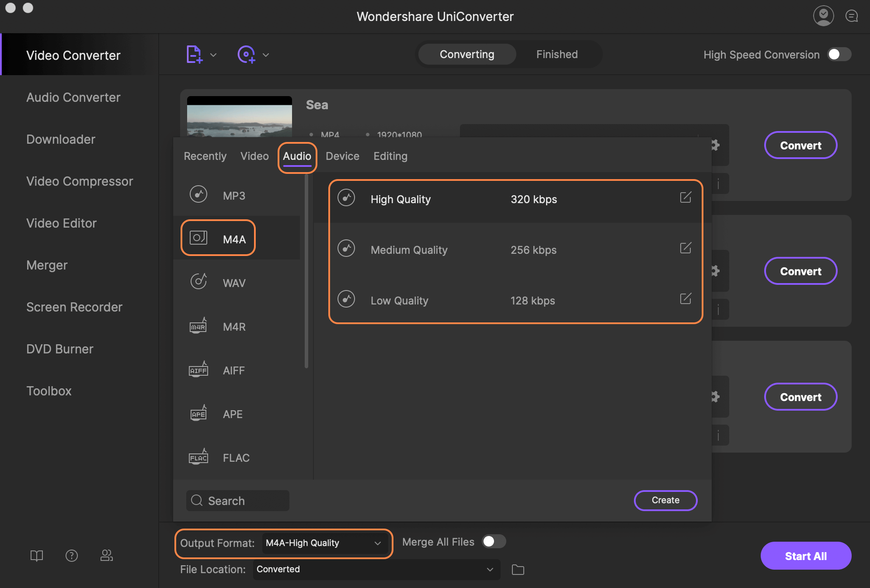The width and height of the screenshot is (870, 588).
Task: Select WAV audio format icon
Action: click(198, 281)
